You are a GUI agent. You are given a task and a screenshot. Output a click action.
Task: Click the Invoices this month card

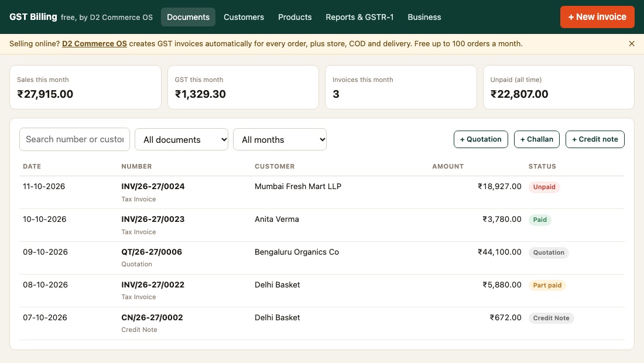(401, 87)
